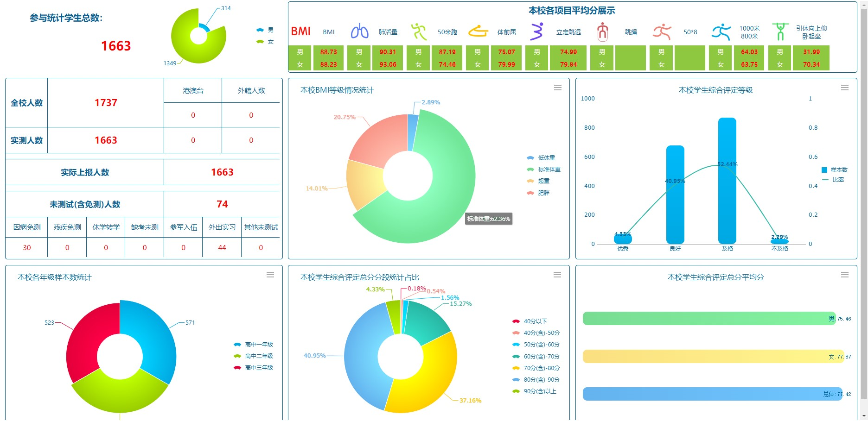Click the lung capacity (肺活量) lungs icon
Screen dimensions: 868x421
359,31
